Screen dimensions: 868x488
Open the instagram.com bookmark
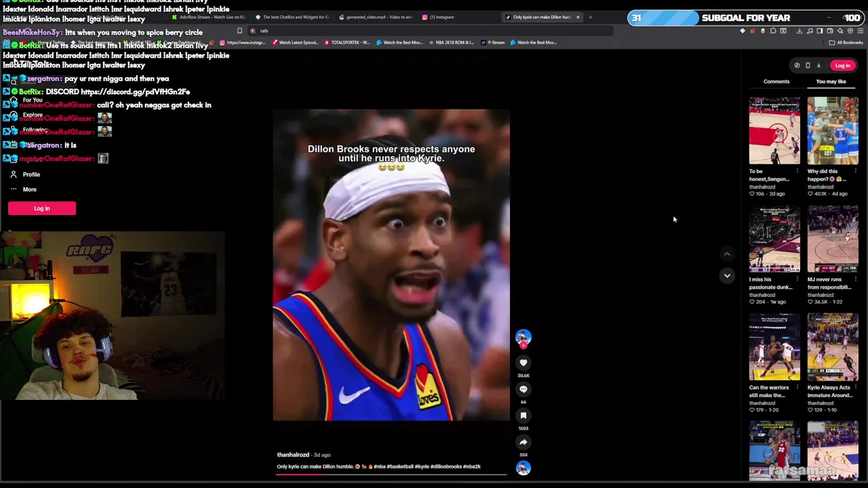242,43
